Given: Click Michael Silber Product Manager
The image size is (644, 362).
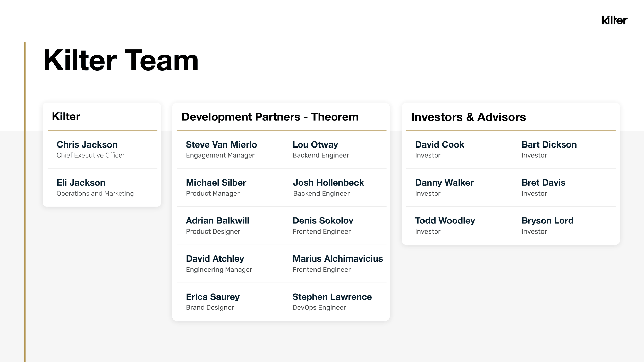Looking at the screenshot, I should (x=216, y=188).
